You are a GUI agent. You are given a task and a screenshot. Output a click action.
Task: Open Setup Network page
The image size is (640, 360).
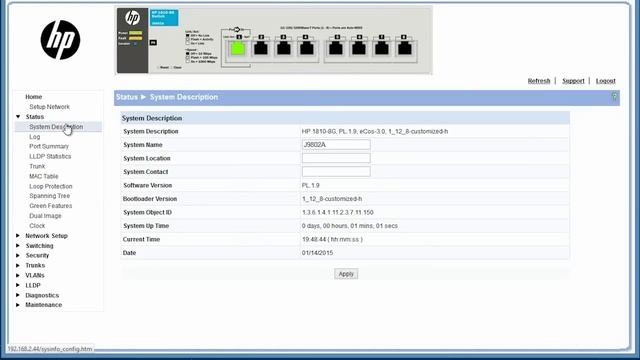(x=49, y=107)
